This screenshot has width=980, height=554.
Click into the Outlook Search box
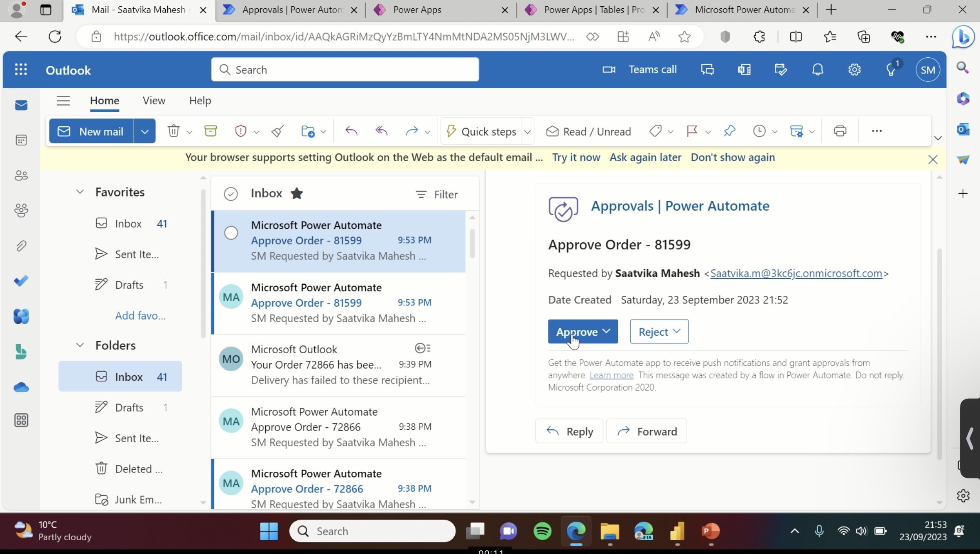345,70
